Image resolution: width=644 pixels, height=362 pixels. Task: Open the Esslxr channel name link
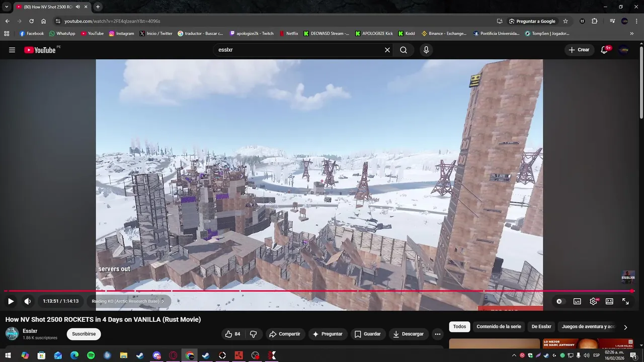[30, 331]
